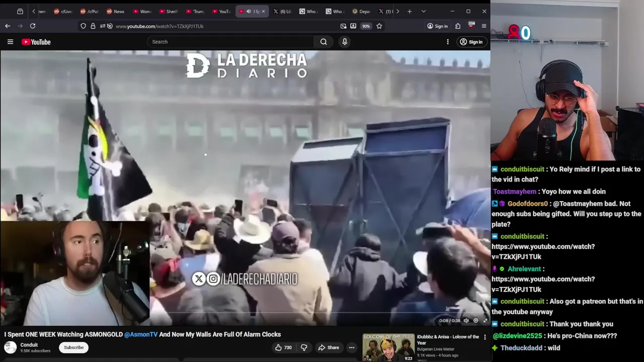This screenshot has width=644, height=362.
Task: Expand the list all tabs dropdown
Action: click(423, 11)
